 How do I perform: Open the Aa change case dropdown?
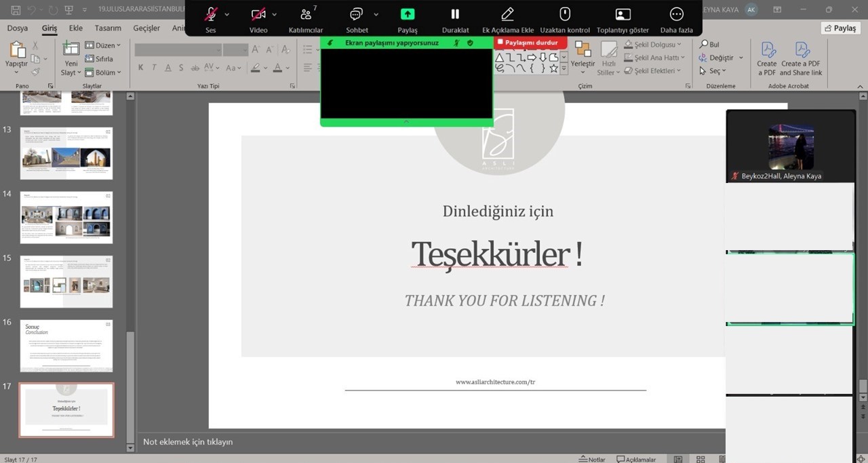(234, 68)
